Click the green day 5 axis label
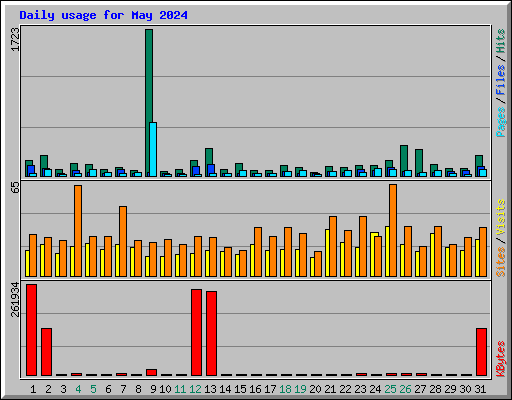Viewport: 512px width, 400px height. (93, 389)
